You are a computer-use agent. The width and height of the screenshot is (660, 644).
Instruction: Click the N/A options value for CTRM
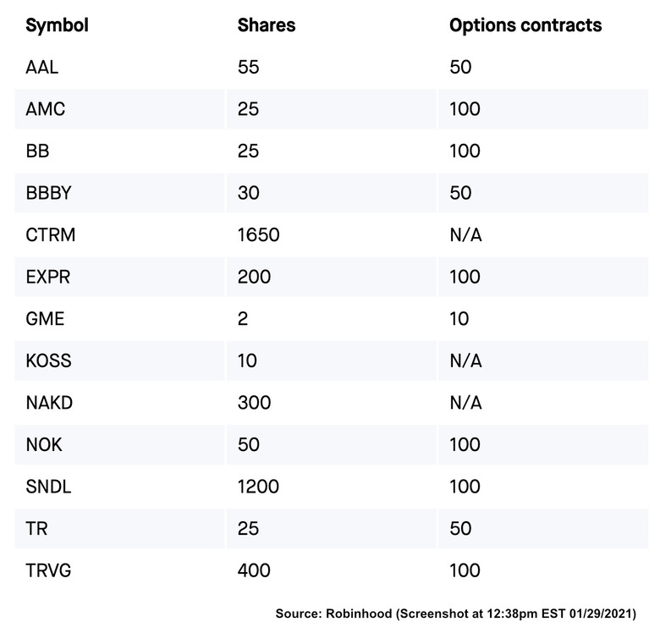click(x=465, y=235)
